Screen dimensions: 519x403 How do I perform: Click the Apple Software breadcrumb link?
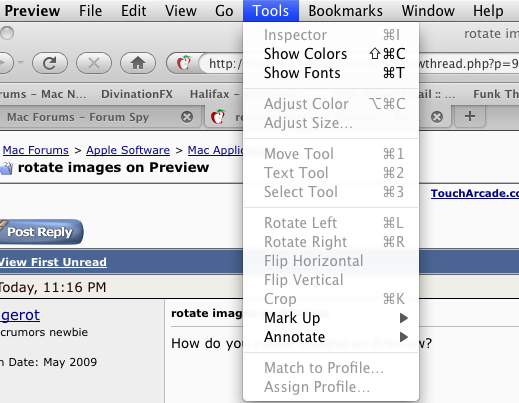pos(128,150)
